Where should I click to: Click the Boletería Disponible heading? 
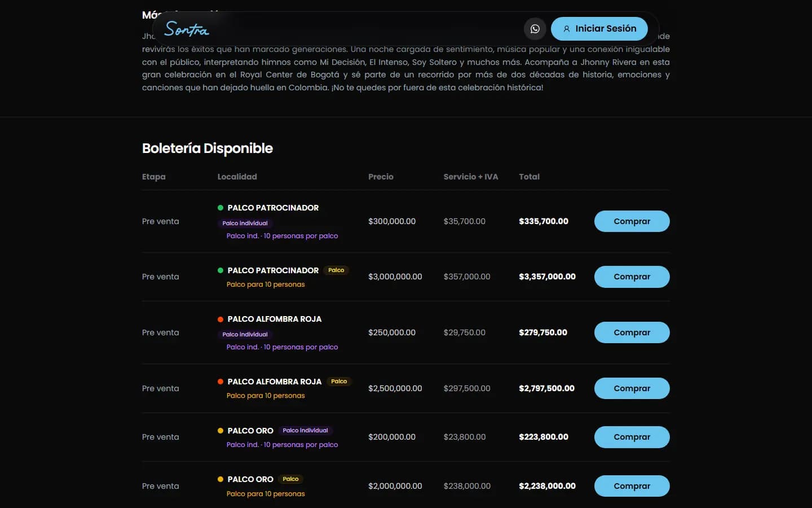coord(208,148)
